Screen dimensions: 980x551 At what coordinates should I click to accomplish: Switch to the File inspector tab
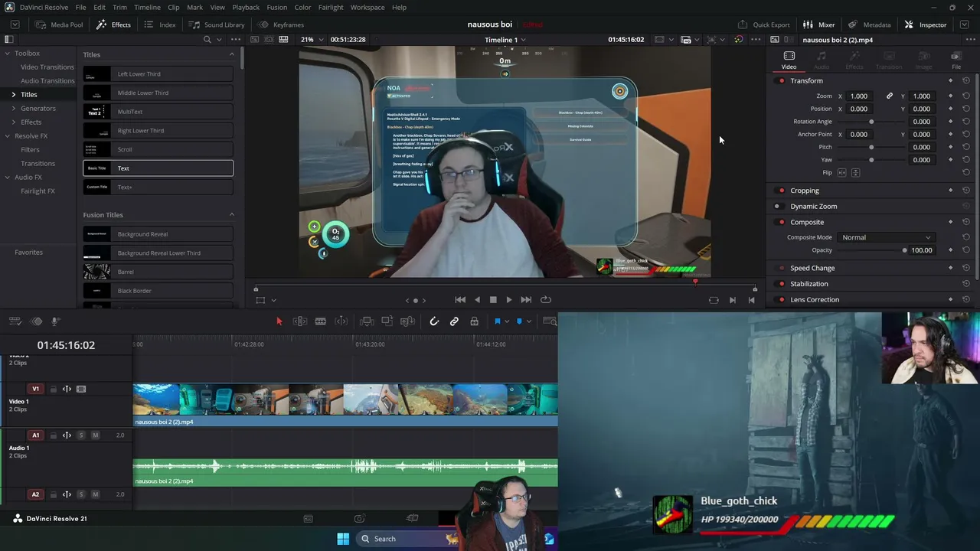point(956,60)
